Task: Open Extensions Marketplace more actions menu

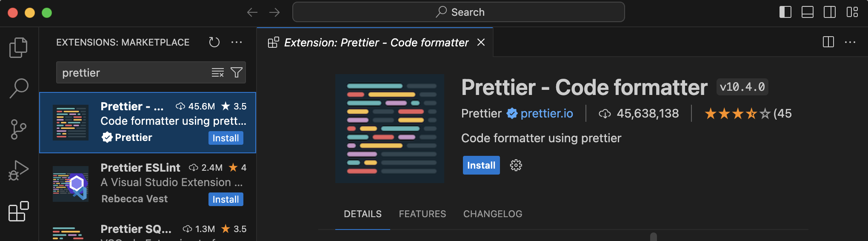Action: coord(237,42)
